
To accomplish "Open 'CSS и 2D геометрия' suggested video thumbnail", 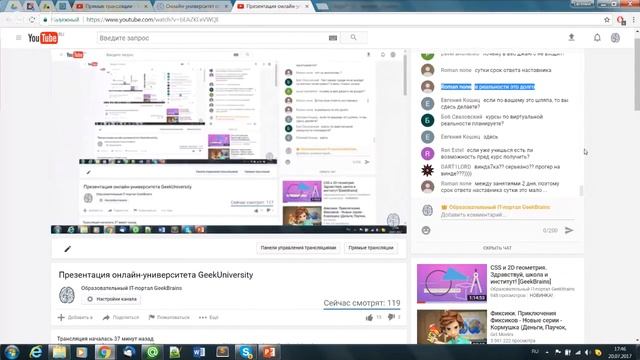I will 452,283.
